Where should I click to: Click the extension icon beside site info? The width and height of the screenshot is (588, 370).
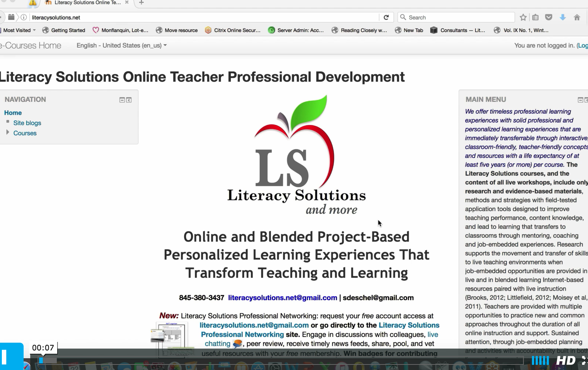(x=11, y=17)
